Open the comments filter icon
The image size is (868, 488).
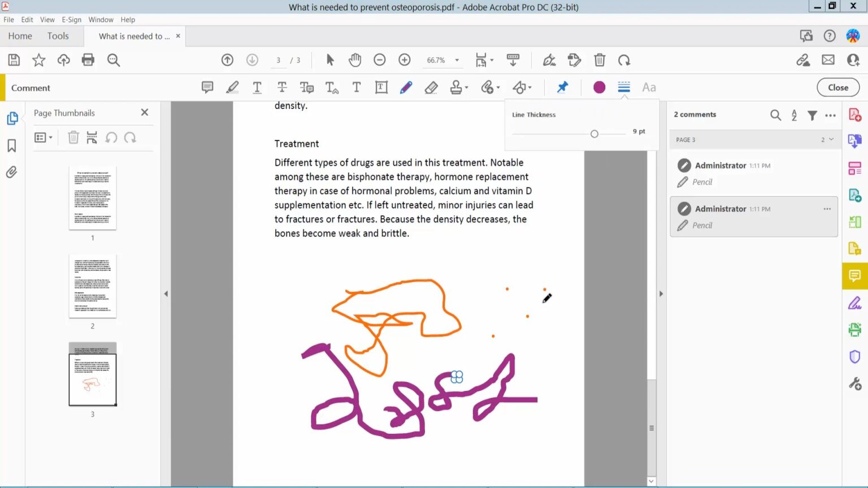[x=812, y=115]
